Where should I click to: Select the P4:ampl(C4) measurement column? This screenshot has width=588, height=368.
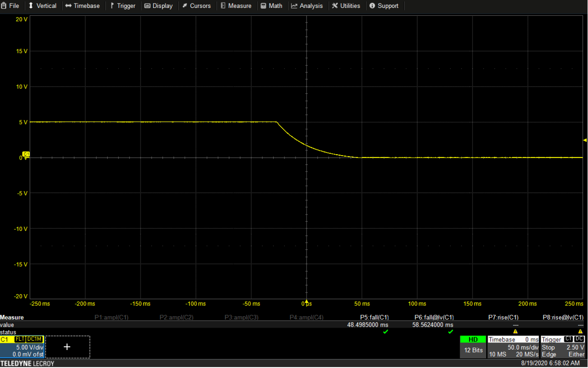307,317
